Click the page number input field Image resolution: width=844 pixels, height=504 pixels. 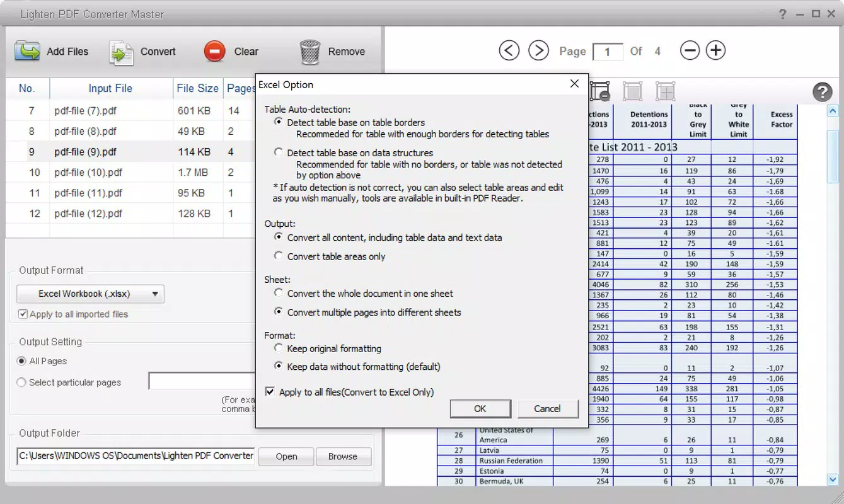(x=607, y=52)
